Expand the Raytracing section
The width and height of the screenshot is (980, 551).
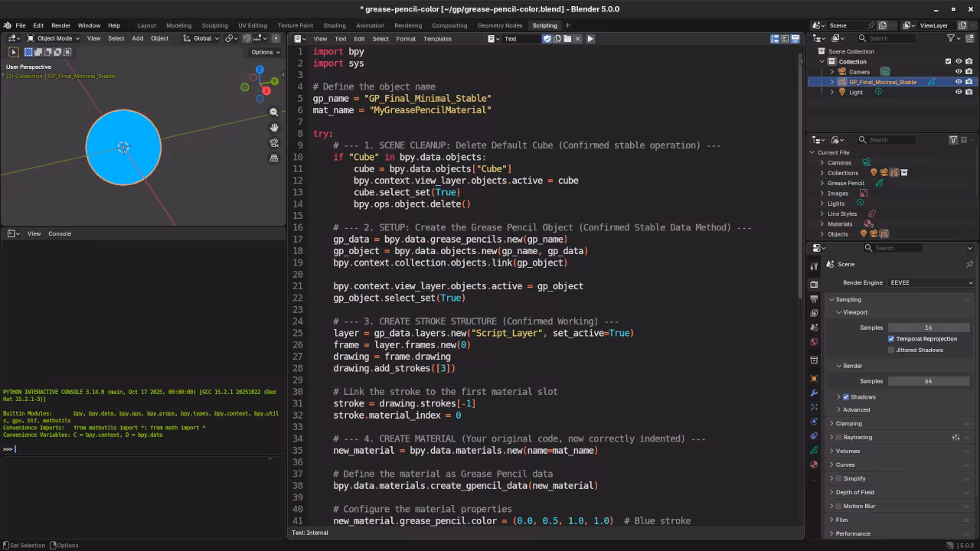831,436
